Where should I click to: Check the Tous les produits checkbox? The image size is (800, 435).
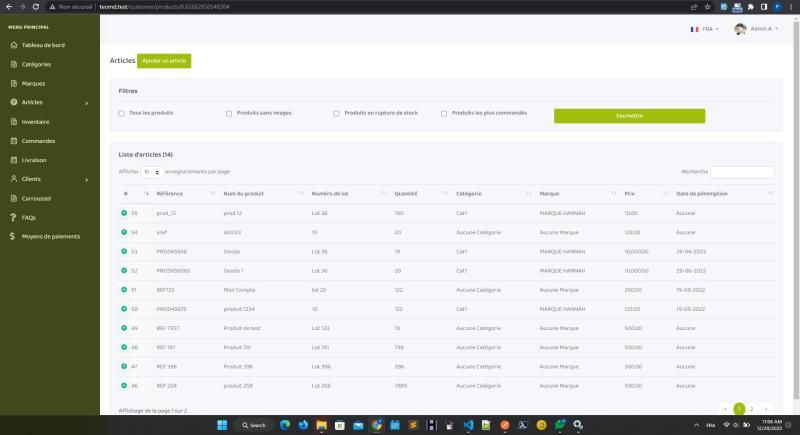point(121,113)
